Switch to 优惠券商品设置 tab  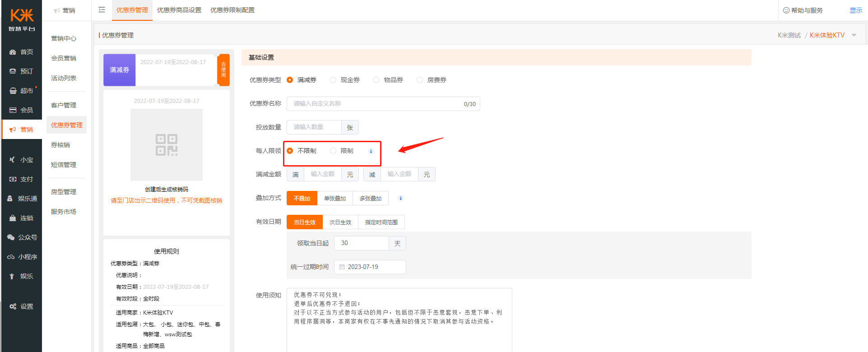coord(179,10)
